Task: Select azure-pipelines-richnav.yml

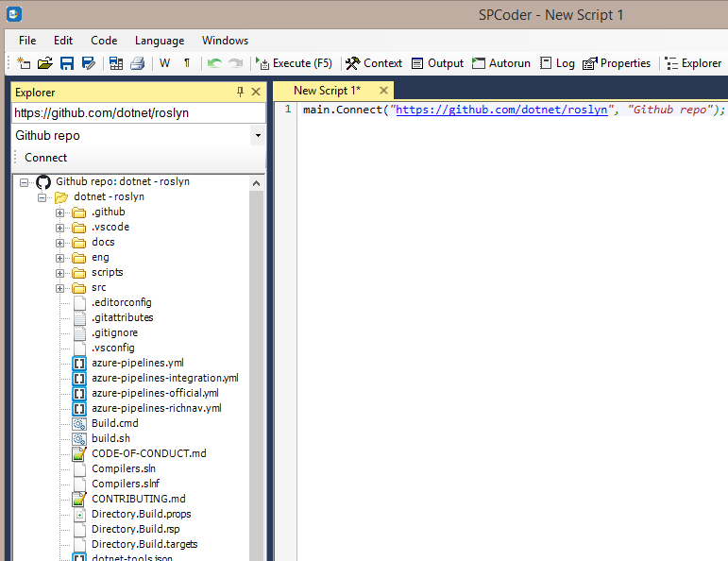Action: (x=157, y=408)
